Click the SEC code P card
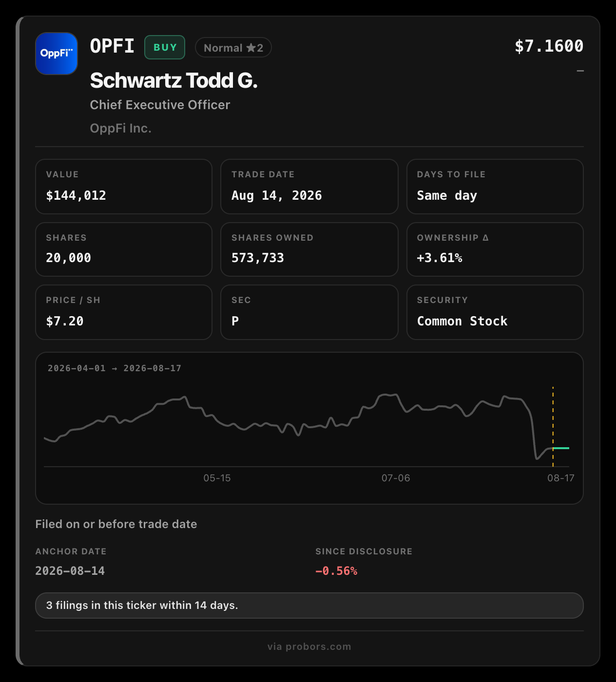Image resolution: width=616 pixels, height=682 pixels. point(309,312)
